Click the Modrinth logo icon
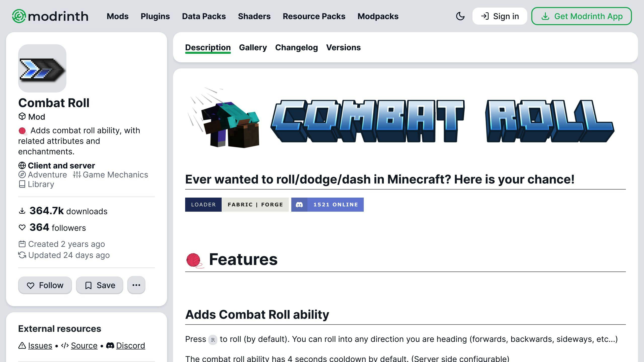This screenshot has width=644, height=362. pos(19,16)
